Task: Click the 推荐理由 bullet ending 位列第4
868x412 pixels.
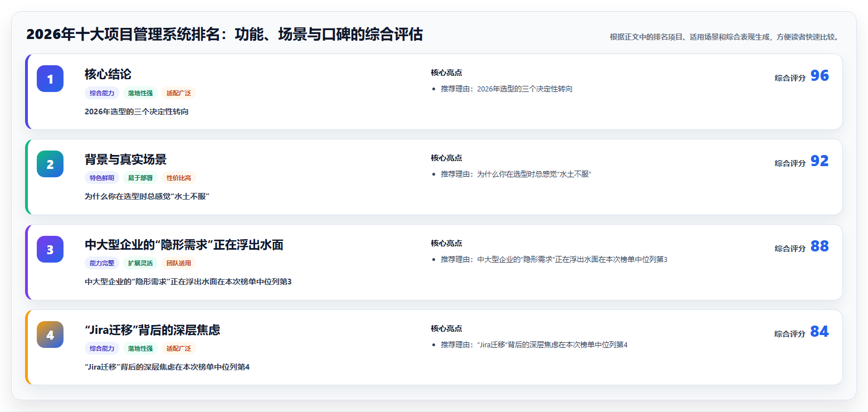Action: (x=534, y=345)
